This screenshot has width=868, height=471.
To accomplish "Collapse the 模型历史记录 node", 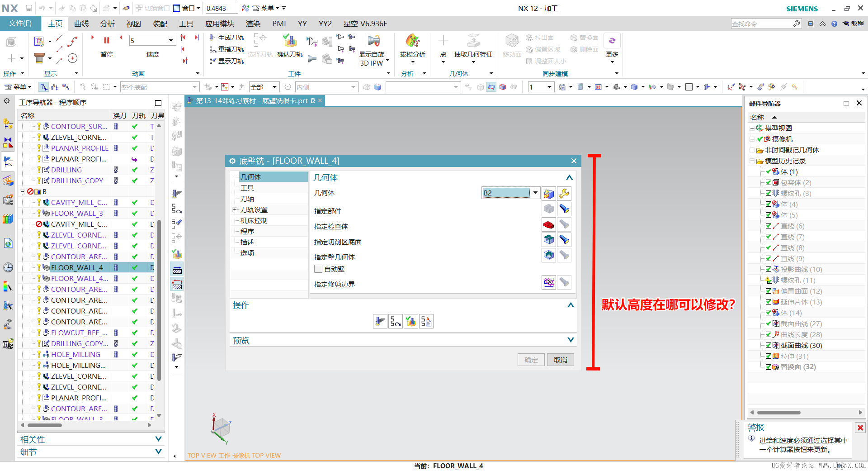I will click(x=752, y=161).
